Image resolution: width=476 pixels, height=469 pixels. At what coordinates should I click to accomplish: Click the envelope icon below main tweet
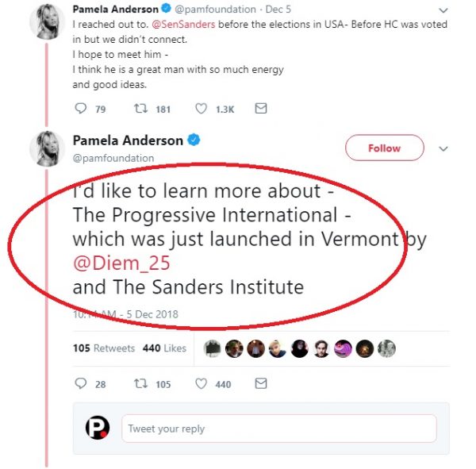260,384
